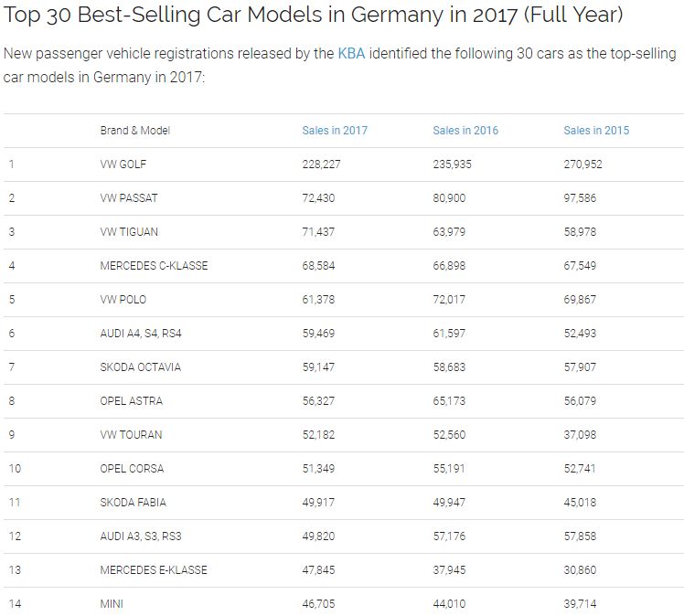Screen dimensions: 684x616
Task: Select the VW PASSAT row name
Action: pos(128,198)
